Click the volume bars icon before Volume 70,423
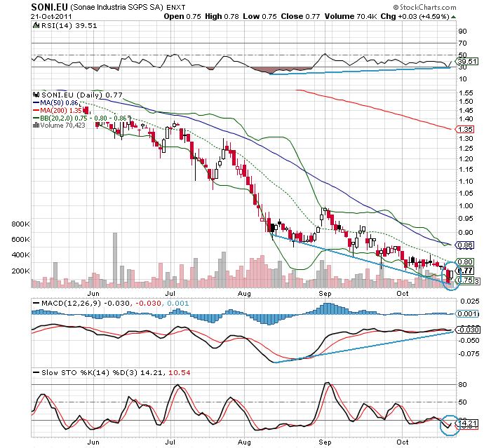 (x=36, y=125)
